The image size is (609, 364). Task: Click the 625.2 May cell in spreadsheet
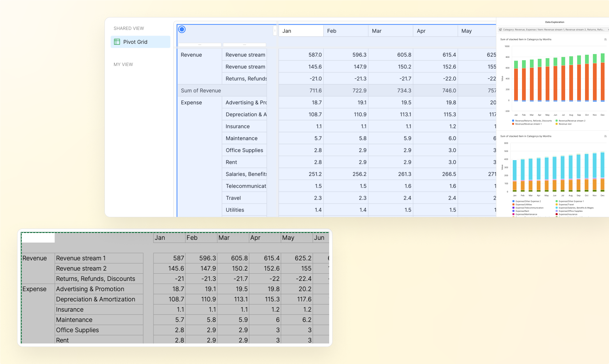tap(297, 258)
